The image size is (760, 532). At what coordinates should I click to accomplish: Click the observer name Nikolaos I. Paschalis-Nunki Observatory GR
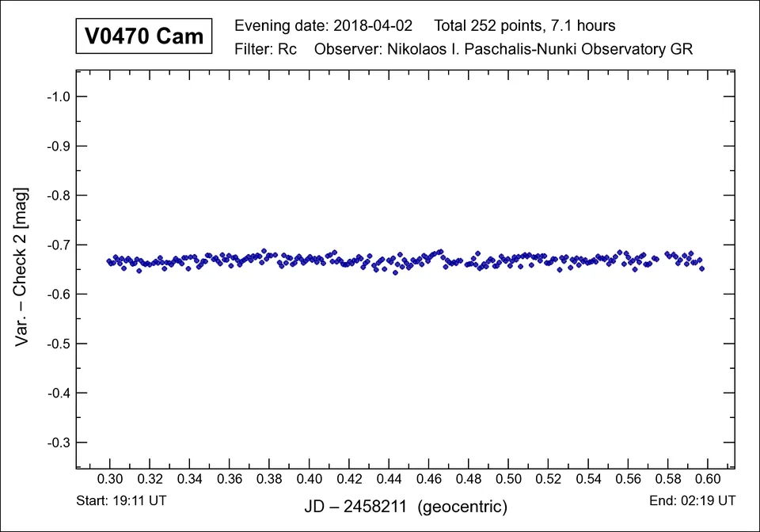[540, 49]
